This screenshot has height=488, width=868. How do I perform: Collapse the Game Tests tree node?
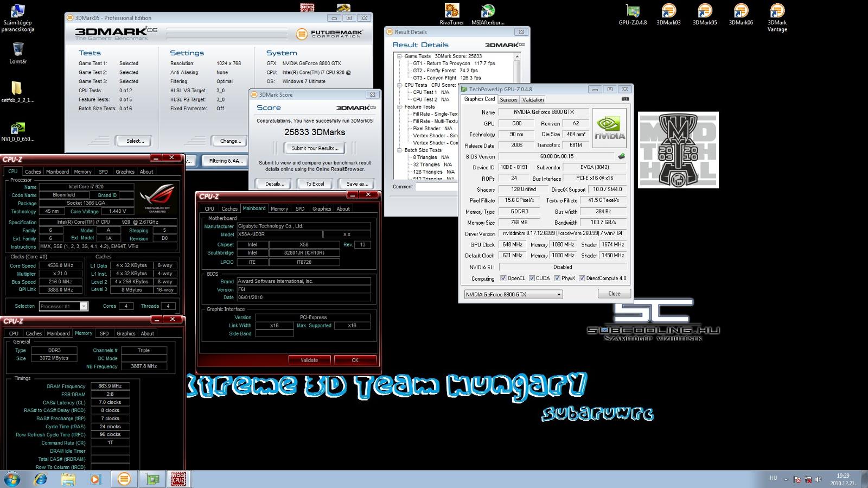tap(399, 56)
